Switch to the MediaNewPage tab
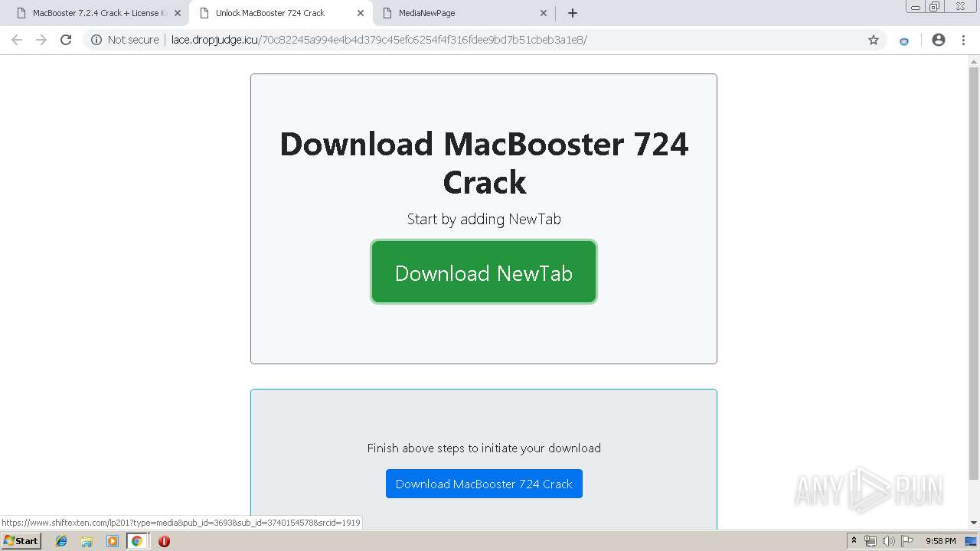Screen dimensions: 980x551 click(464, 13)
